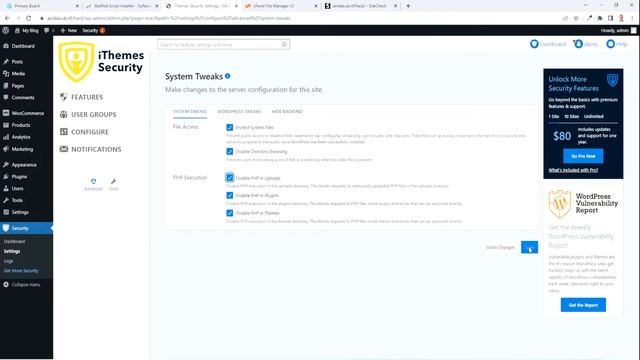
Task: Click the Get the Report button
Action: click(583, 305)
